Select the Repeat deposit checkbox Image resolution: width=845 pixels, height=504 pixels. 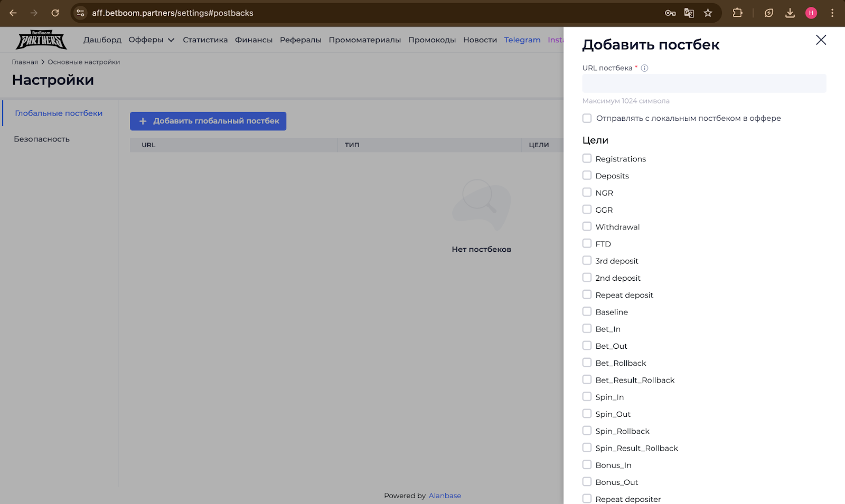(587, 294)
